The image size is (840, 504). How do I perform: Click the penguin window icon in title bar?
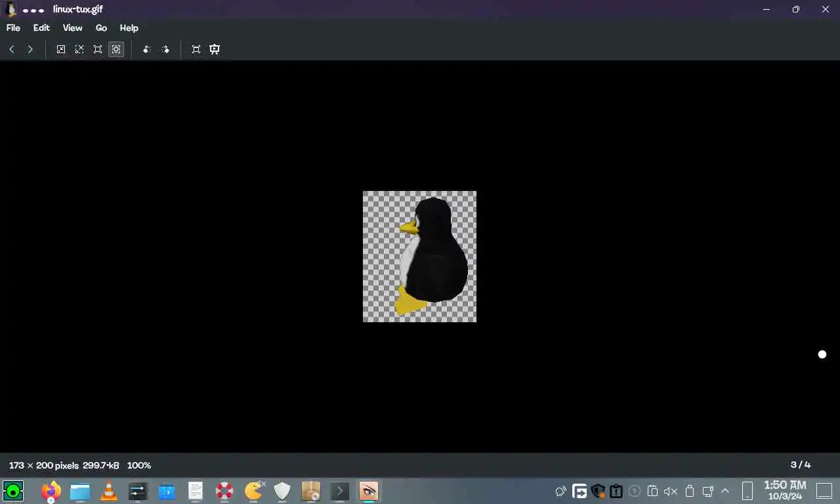coord(11,9)
